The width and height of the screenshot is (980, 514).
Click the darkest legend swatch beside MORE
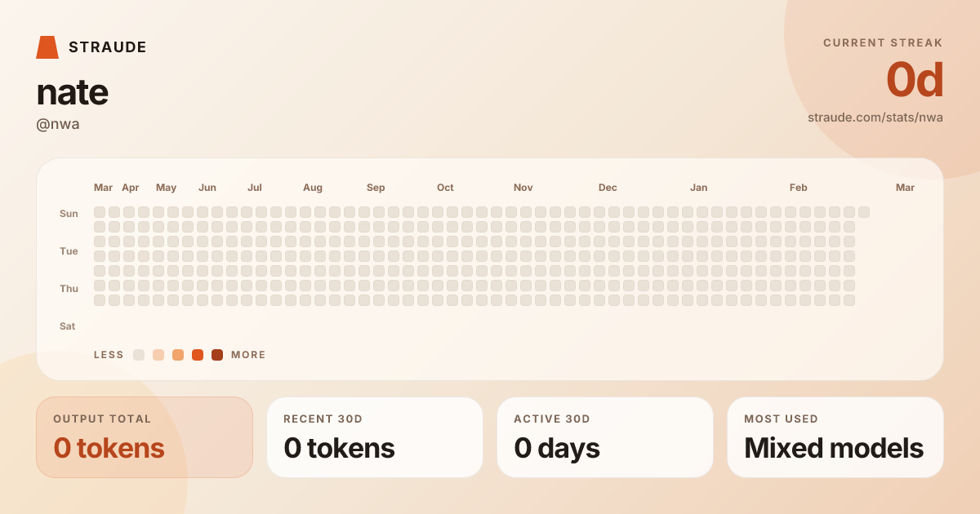pos(217,355)
